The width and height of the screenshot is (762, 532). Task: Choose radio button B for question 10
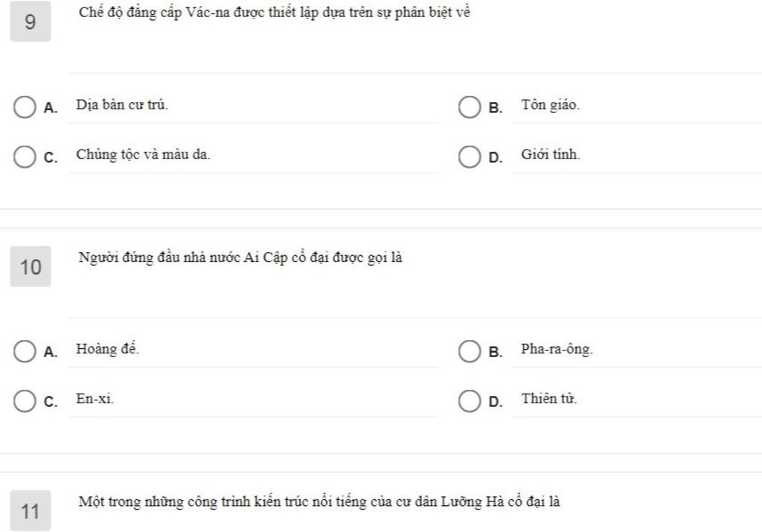[x=469, y=351]
